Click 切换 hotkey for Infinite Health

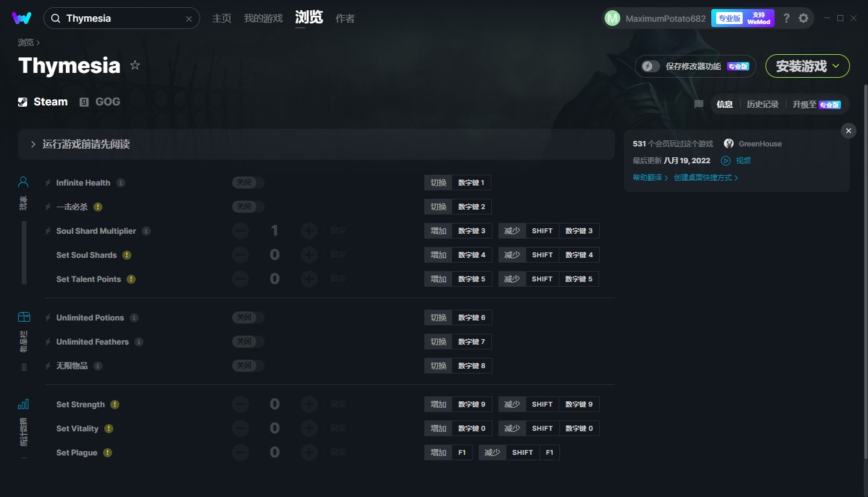(x=438, y=183)
